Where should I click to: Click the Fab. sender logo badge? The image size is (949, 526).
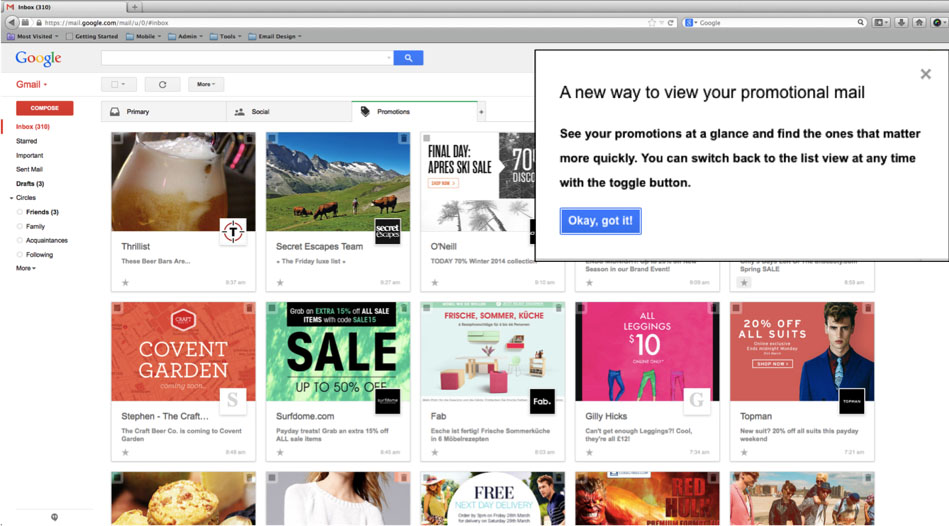point(542,401)
